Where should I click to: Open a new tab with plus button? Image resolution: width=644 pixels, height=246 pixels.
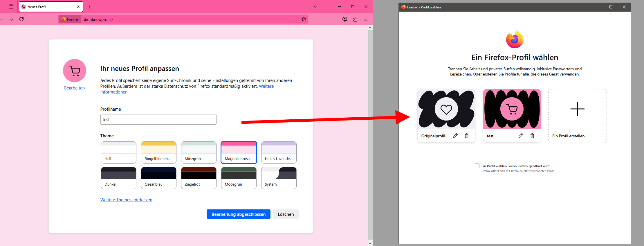(x=89, y=7)
